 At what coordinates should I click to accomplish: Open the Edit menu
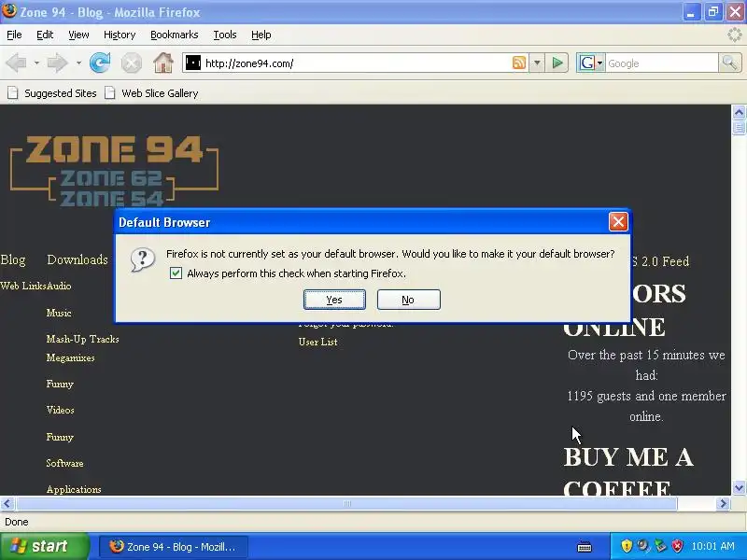click(x=45, y=35)
